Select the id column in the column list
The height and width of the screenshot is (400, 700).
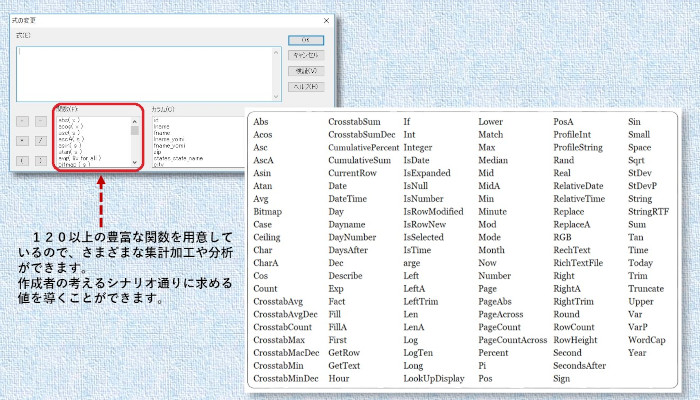[155, 120]
